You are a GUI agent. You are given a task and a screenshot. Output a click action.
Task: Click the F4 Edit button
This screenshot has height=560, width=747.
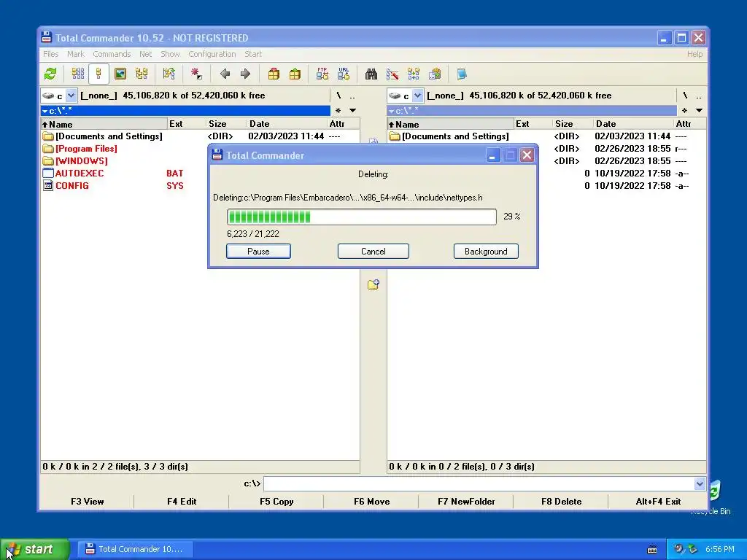pos(182,502)
